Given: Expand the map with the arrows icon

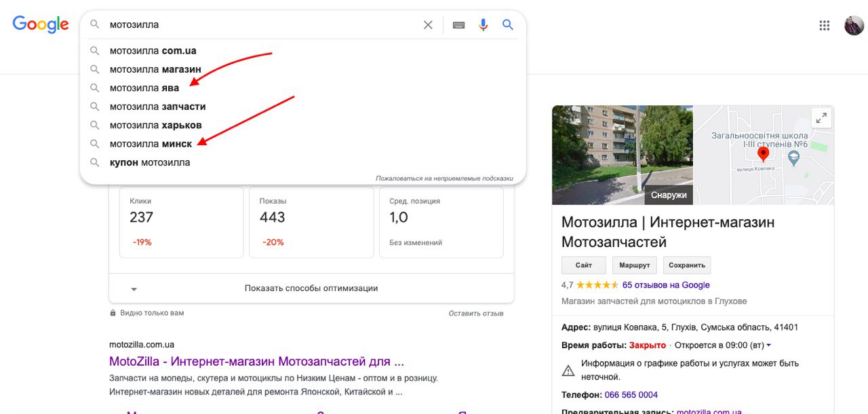Looking at the screenshot, I should pos(821,118).
